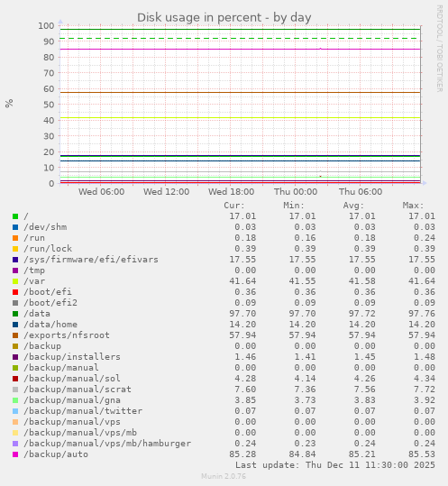Click the /backup/installers min value 1.41
448x486 pixels.
click(306, 357)
